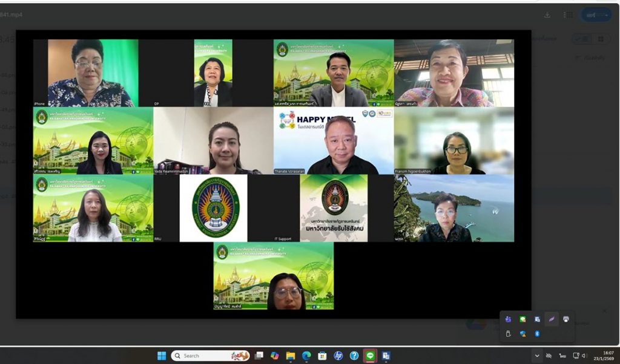The width and height of the screenshot is (620, 364).
Task: Click the purple feather icon in the tray
Action: coord(551,319)
